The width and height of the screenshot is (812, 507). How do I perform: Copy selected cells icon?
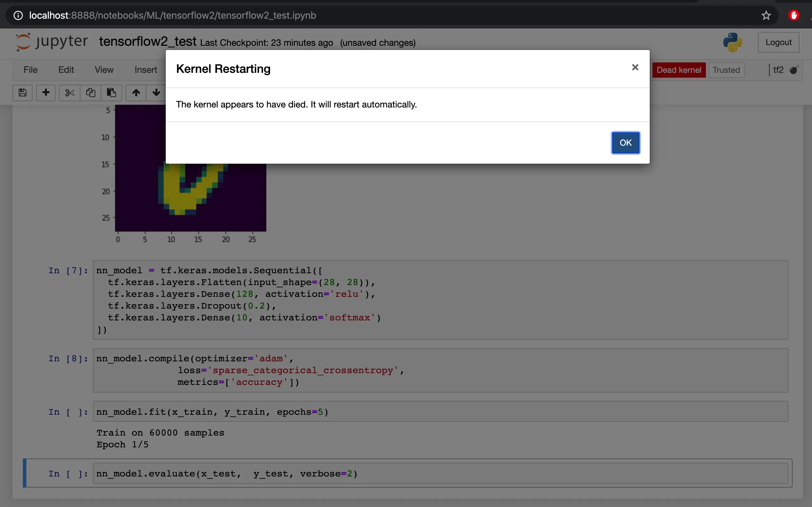pos(90,93)
